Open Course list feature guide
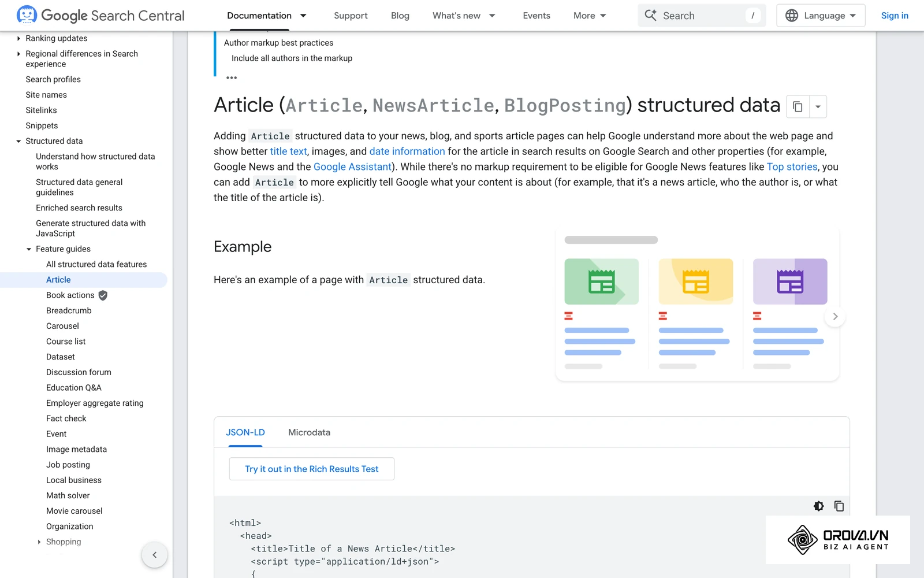Viewport: 924px width, 578px height. click(x=66, y=342)
